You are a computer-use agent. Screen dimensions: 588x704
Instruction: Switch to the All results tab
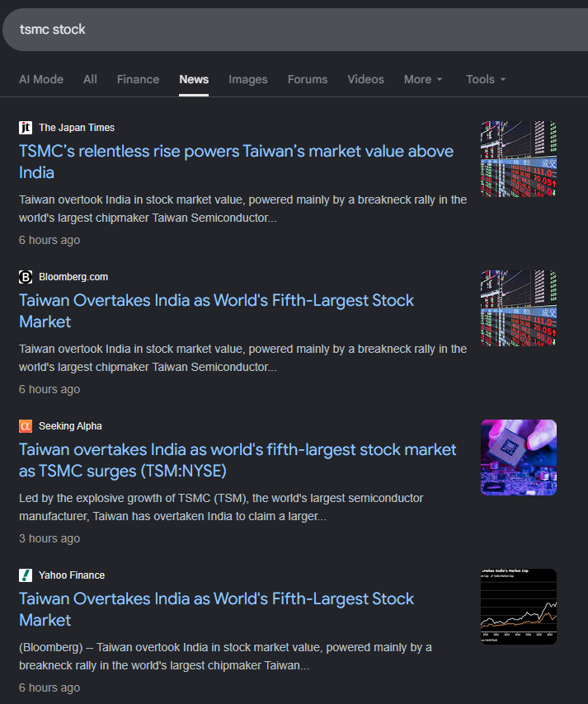90,79
